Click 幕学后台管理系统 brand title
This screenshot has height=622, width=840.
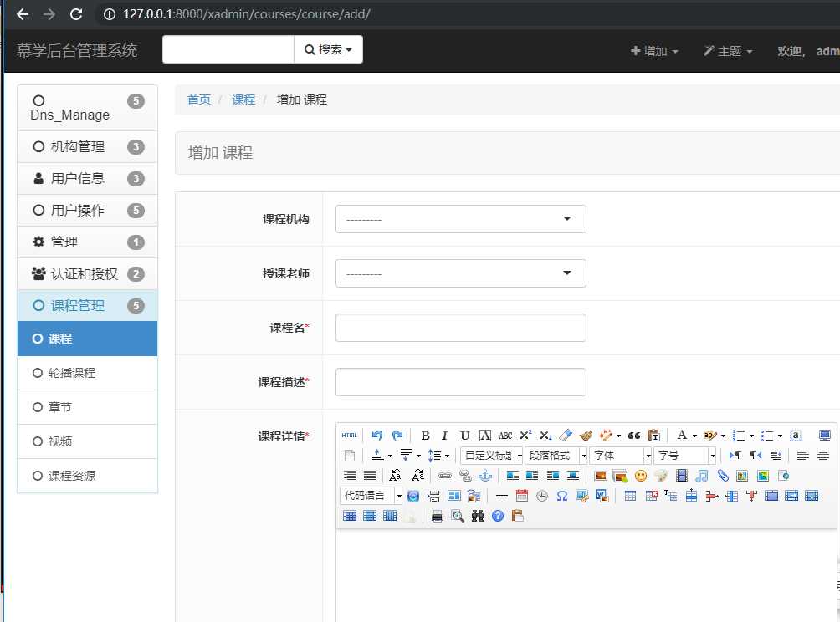pos(77,50)
